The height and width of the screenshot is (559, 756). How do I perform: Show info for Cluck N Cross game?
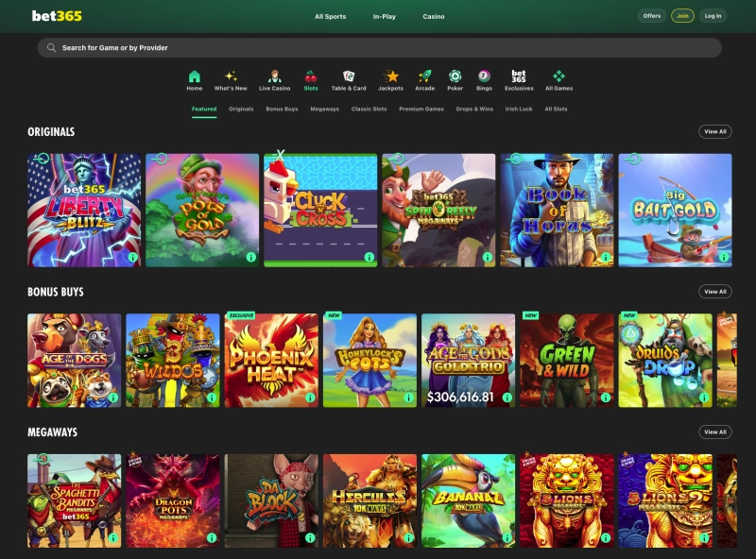click(x=369, y=258)
